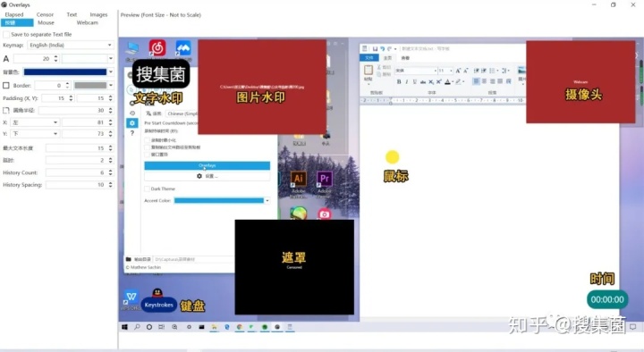Image resolution: width=644 pixels, height=352 pixels.
Task: Click the question mark help icon in preview
Action: pos(131,133)
